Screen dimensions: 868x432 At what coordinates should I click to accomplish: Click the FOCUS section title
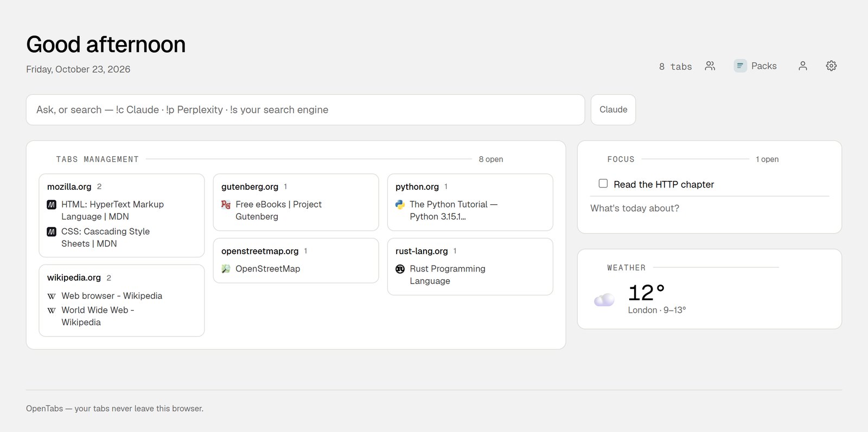click(621, 159)
